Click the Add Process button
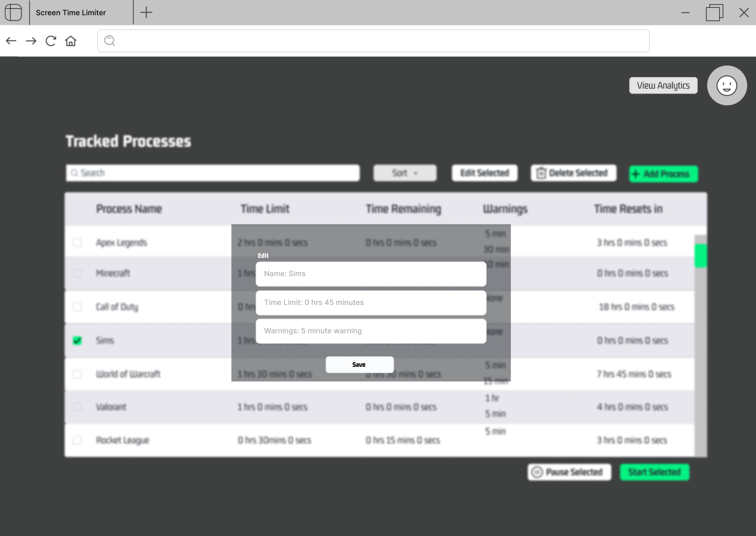Screen dimensions: 756x536 (x=663, y=174)
